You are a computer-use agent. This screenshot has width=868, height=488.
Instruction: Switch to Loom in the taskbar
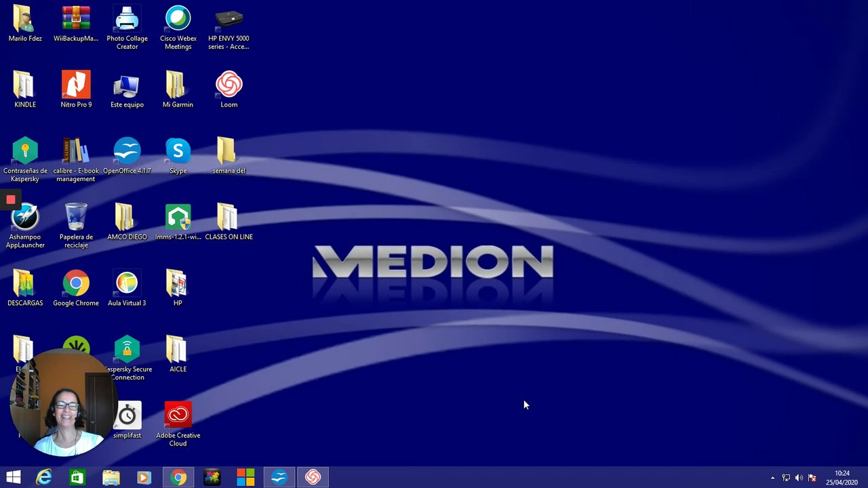[x=313, y=477]
